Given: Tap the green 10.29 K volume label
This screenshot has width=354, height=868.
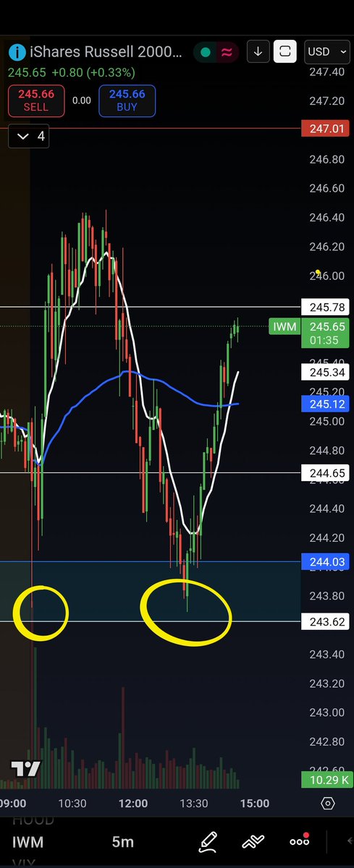Looking at the screenshot, I should (x=326, y=780).
